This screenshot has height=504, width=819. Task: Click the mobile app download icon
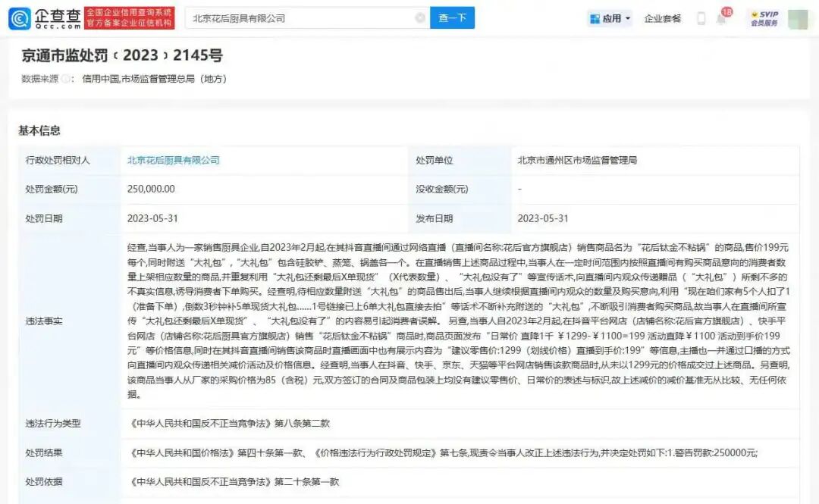[701, 18]
